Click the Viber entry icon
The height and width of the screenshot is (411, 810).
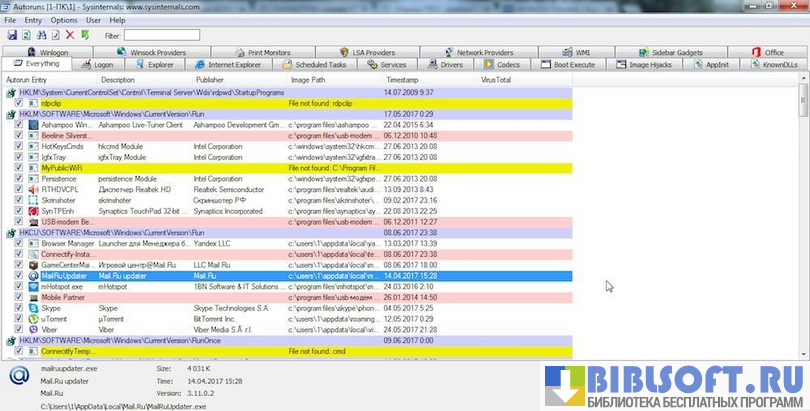coord(33,329)
